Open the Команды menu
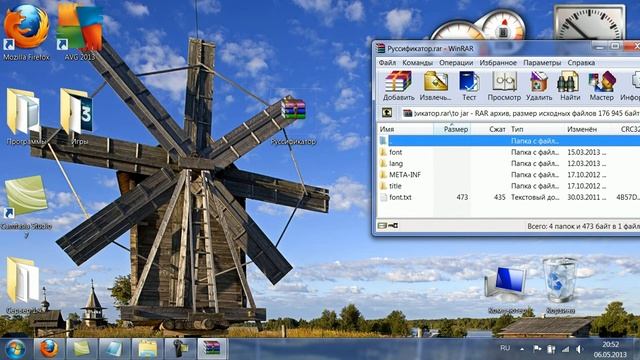Viewport: 640px width, 360px height. [x=417, y=63]
